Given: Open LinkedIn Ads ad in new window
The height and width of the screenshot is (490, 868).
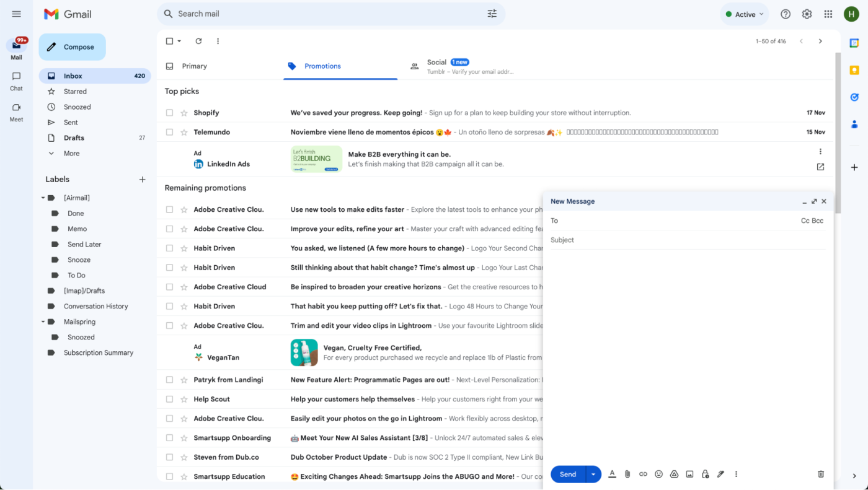Looking at the screenshot, I should (x=820, y=167).
